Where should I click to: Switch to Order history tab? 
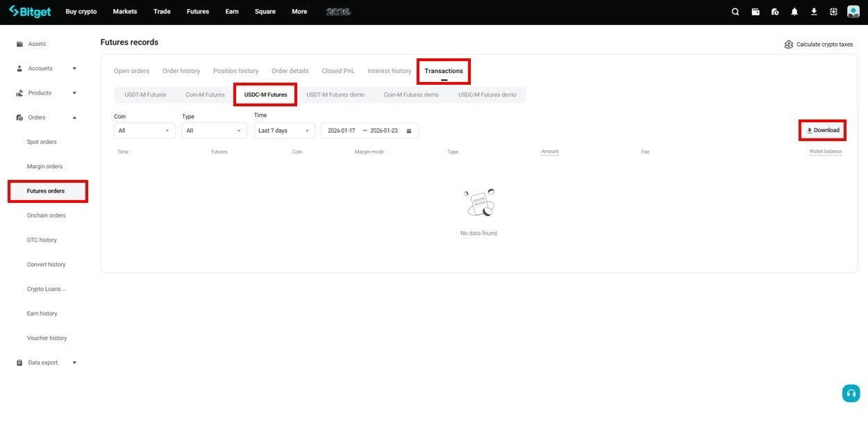point(181,71)
